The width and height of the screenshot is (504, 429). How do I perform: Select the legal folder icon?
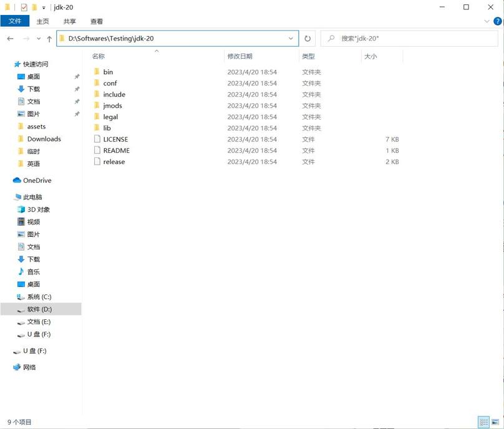[97, 117]
